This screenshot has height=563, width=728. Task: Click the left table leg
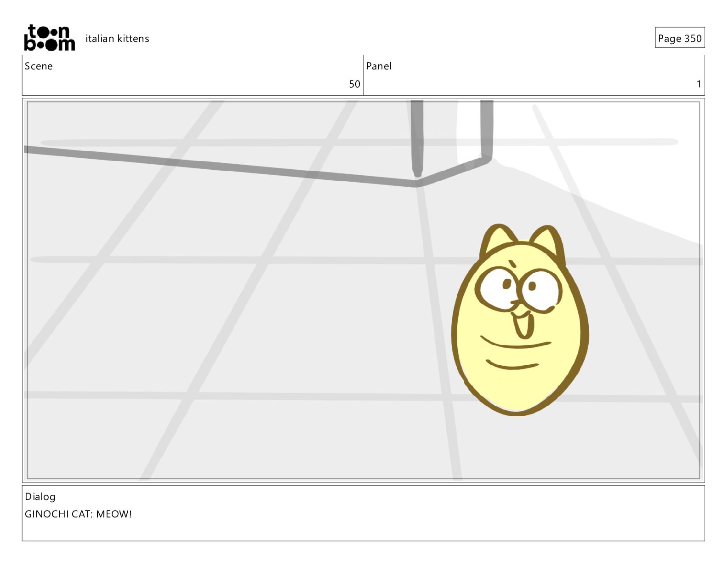[417, 138]
